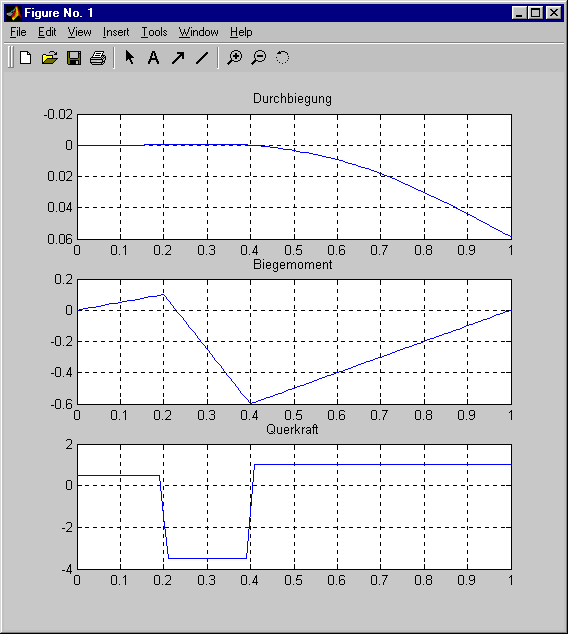
Task: Toggle the Zoom Out tool
Action: coord(259,58)
